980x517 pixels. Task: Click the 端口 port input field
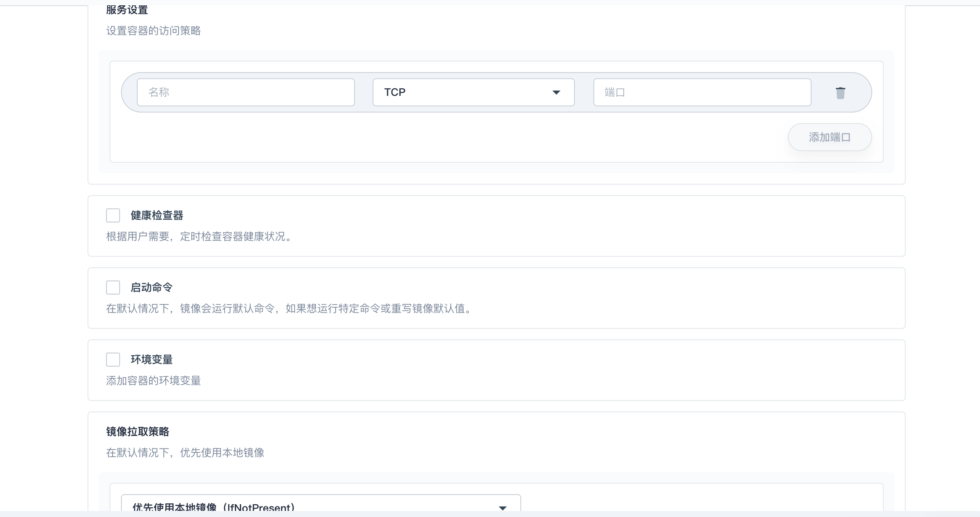(702, 92)
